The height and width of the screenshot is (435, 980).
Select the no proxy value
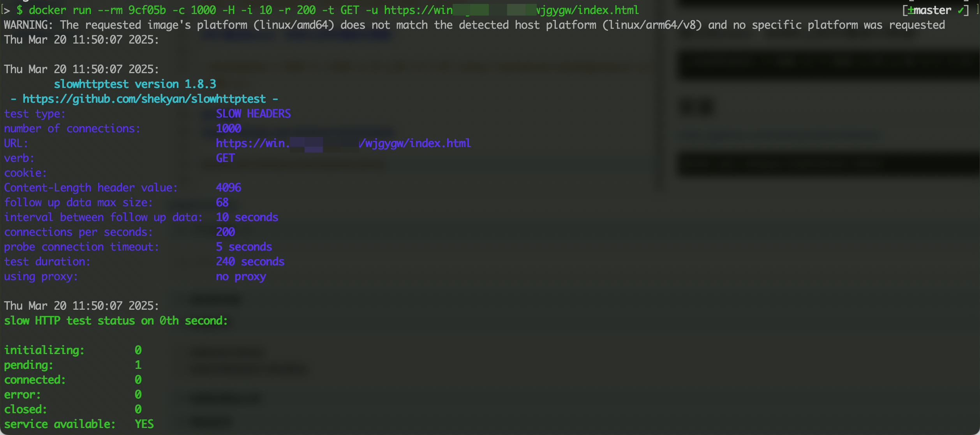pyautogui.click(x=241, y=276)
